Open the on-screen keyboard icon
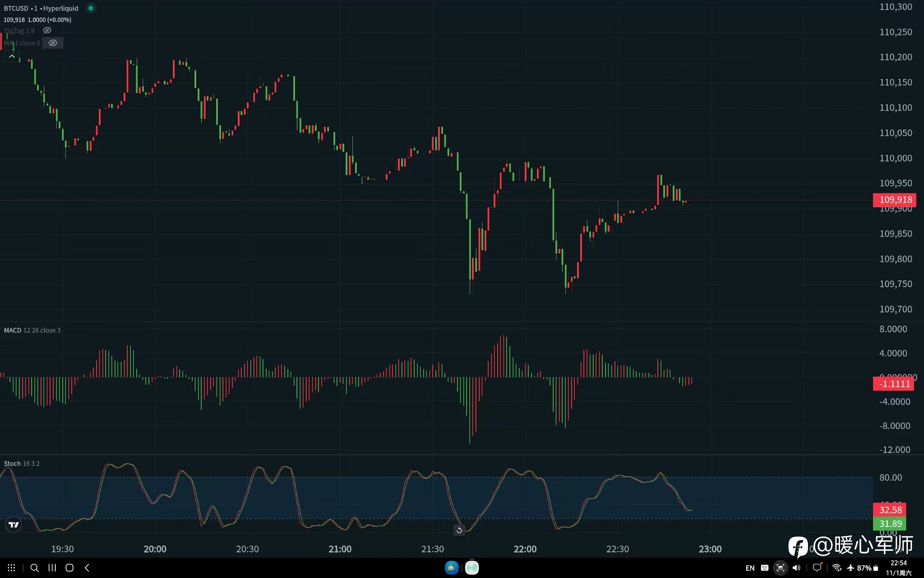 coord(765,568)
